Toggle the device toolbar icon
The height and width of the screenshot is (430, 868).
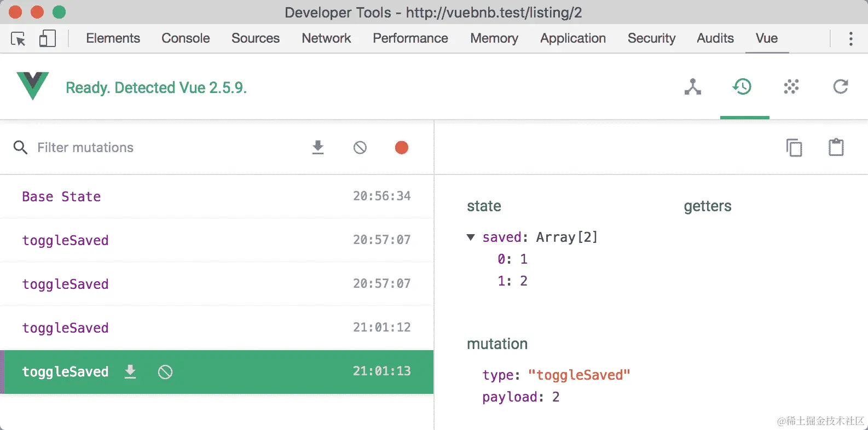pos(48,38)
